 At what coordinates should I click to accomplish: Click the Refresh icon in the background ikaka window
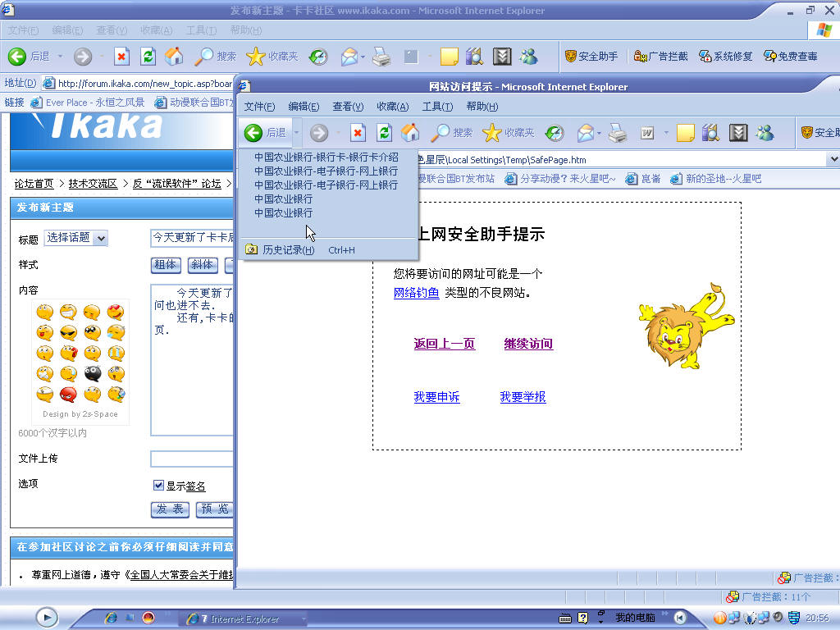148,57
